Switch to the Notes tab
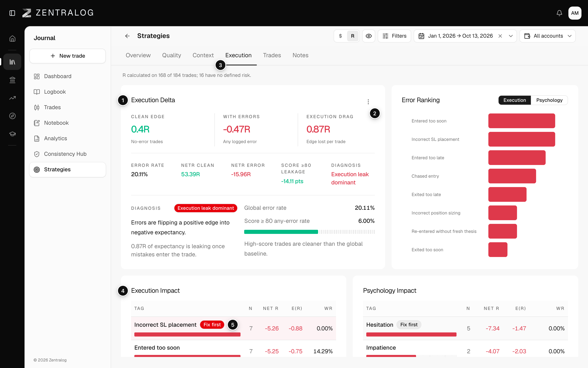The width and height of the screenshot is (588, 368). [x=300, y=55]
